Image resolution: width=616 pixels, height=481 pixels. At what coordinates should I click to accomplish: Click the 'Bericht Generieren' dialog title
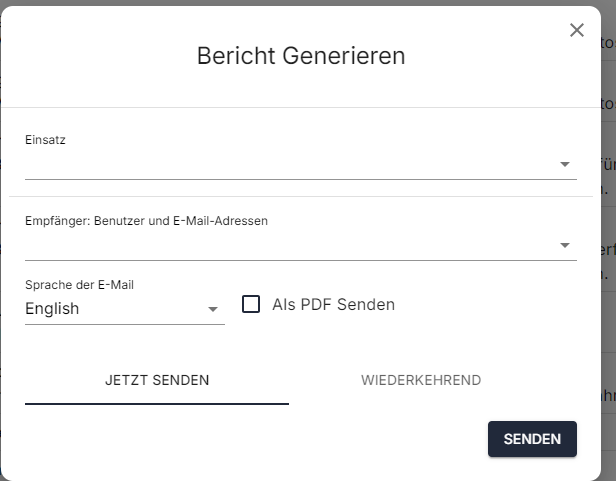coord(301,56)
